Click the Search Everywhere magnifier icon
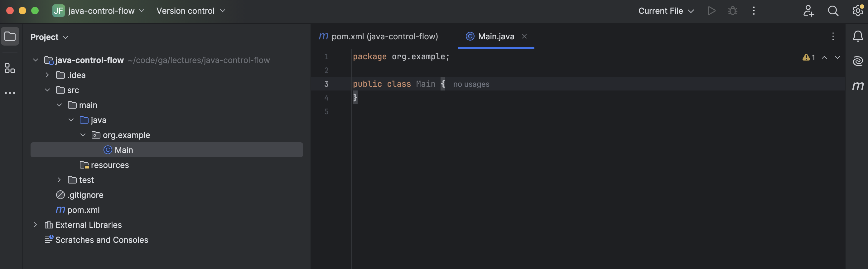The width and height of the screenshot is (868, 269). point(833,11)
